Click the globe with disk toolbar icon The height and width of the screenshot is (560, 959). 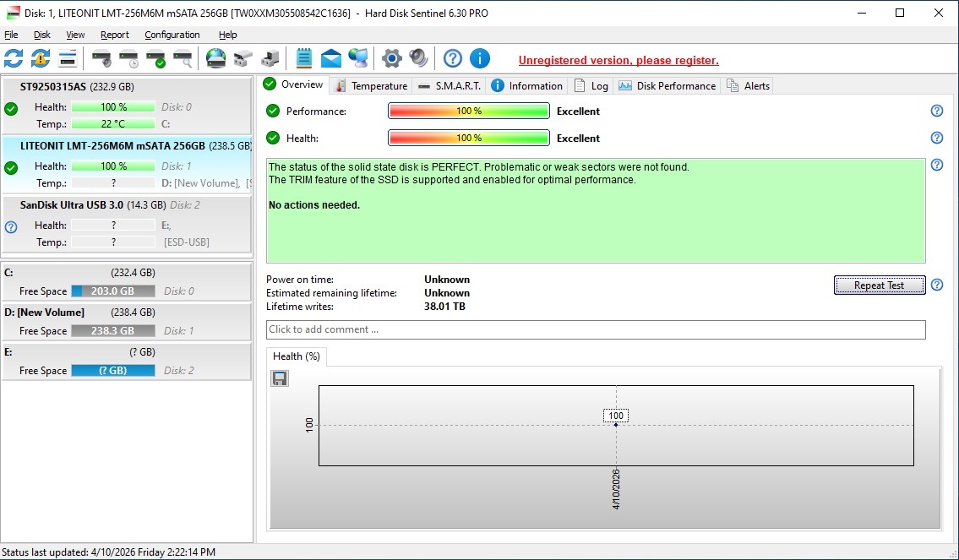(x=216, y=58)
